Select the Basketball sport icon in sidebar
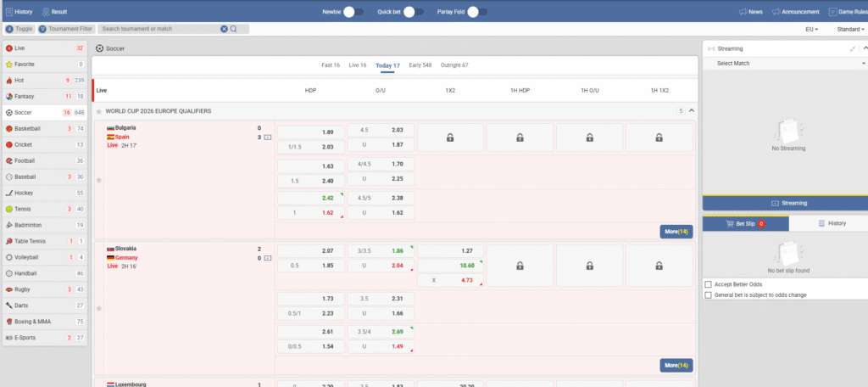Viewport: 868px width, 387px height. [8, 128]
